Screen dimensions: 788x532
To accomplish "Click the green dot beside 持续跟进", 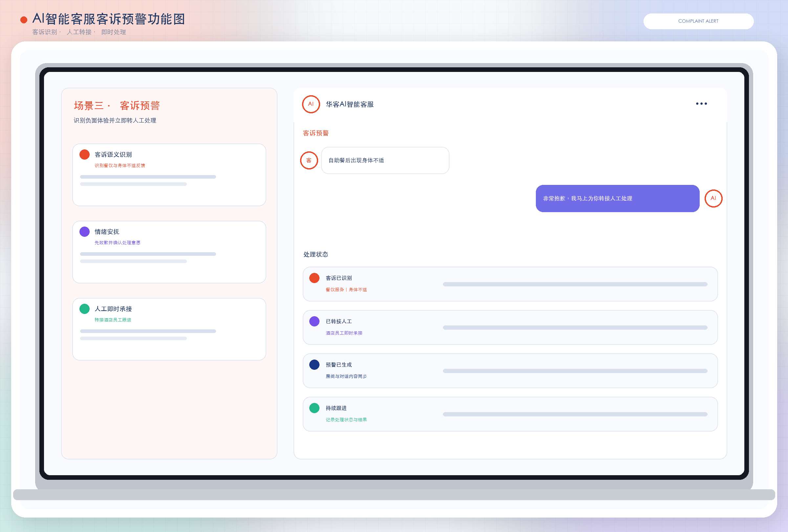I will tap(314, 408).
